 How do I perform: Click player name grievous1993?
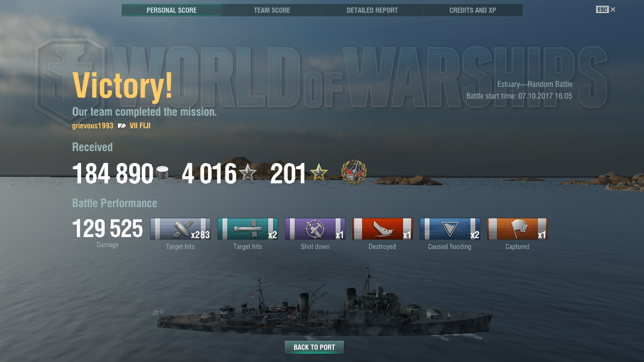tap(92, 126)
